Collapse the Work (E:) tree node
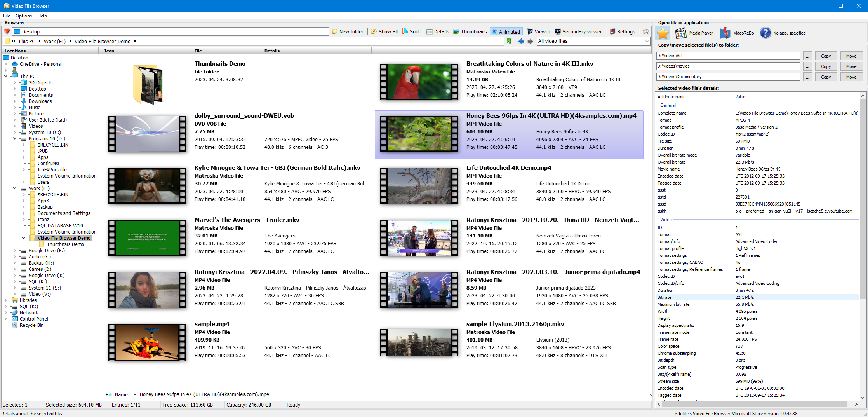Screen dimensions: 868x417 [15, 188]
